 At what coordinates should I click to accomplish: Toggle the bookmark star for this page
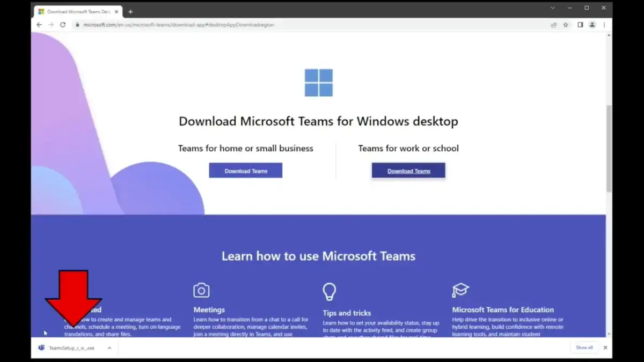(x=566, y=25)
